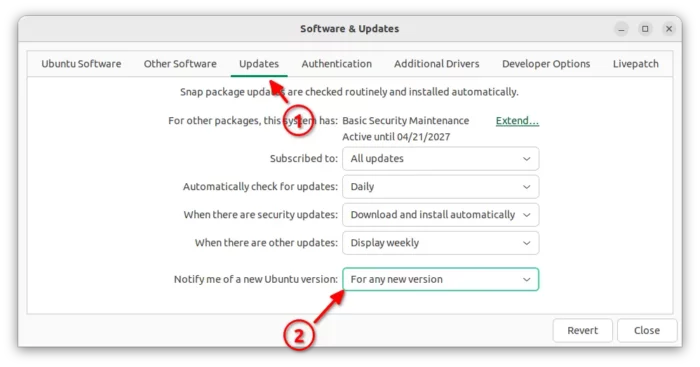Minimize the Software & Updates window

coord(621,29)
